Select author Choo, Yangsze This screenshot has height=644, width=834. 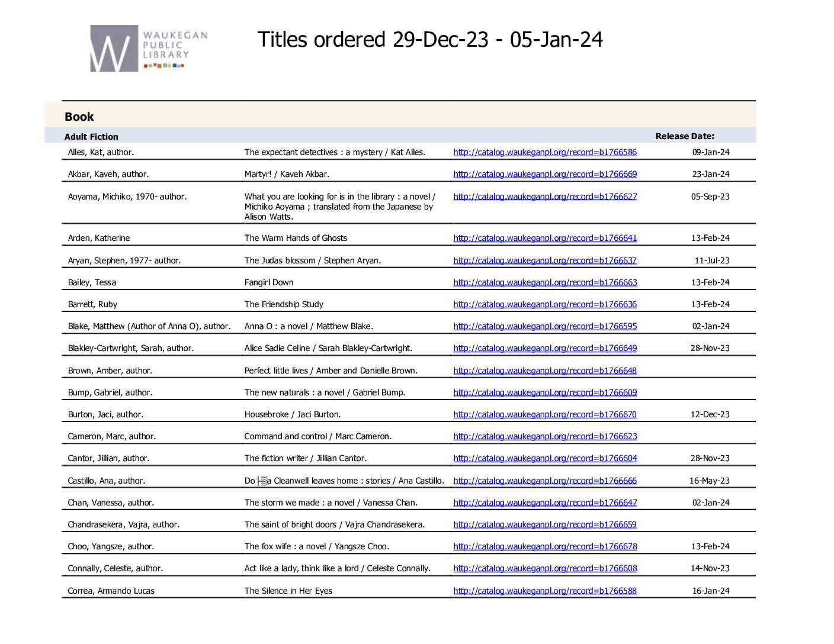pyautogui.click(x=111, y=546)
